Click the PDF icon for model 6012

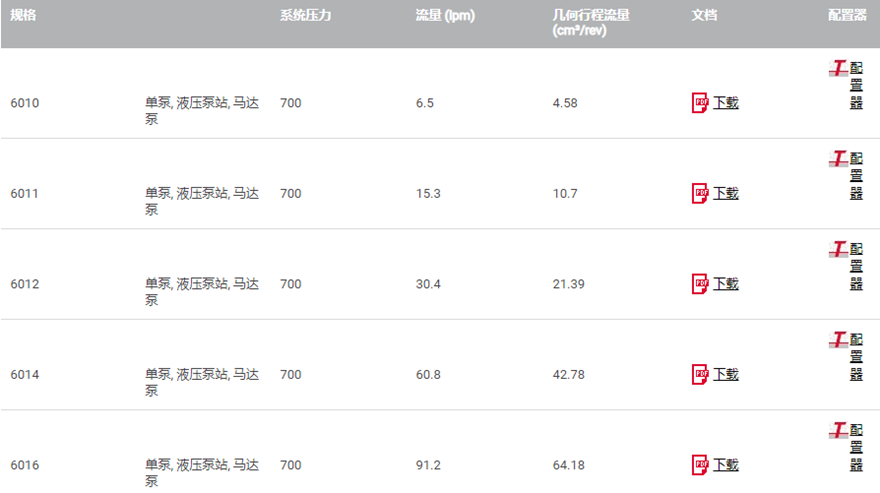tap(700, 284)
